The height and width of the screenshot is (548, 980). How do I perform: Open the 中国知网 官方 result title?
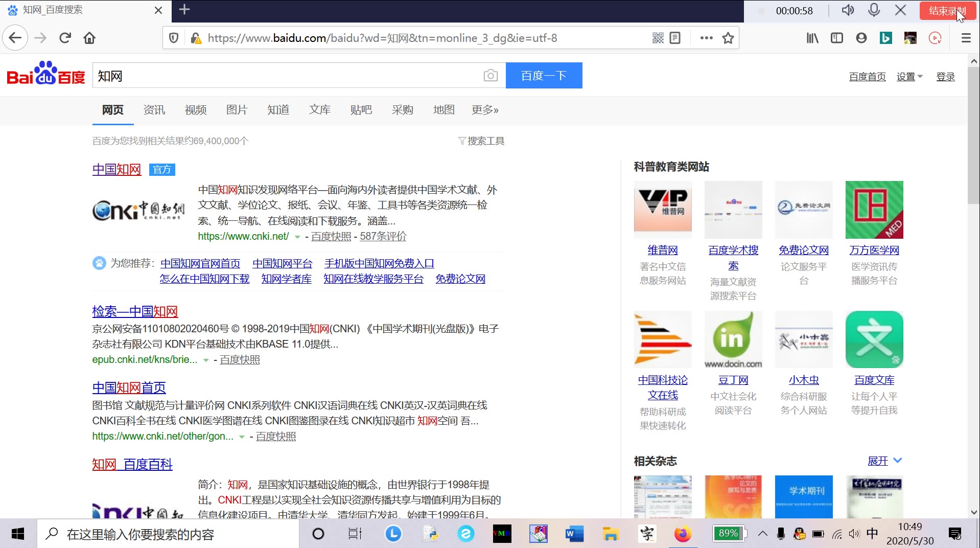coord(116,170)
